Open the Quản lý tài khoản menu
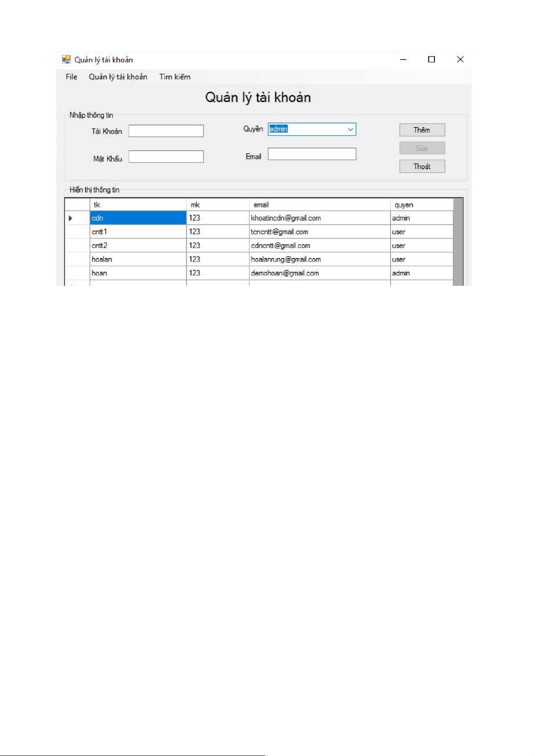The width and height of the screenshot is (534, 756). point(118,77)
